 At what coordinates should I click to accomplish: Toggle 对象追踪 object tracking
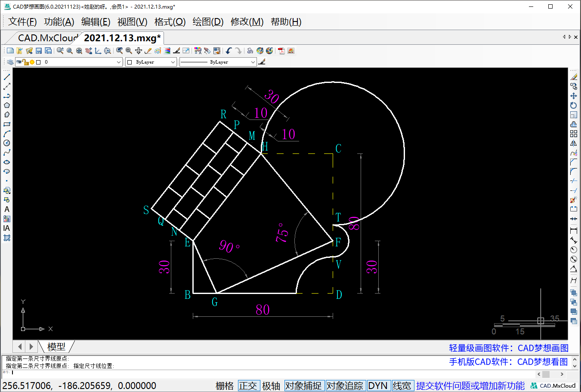[345, 386]
